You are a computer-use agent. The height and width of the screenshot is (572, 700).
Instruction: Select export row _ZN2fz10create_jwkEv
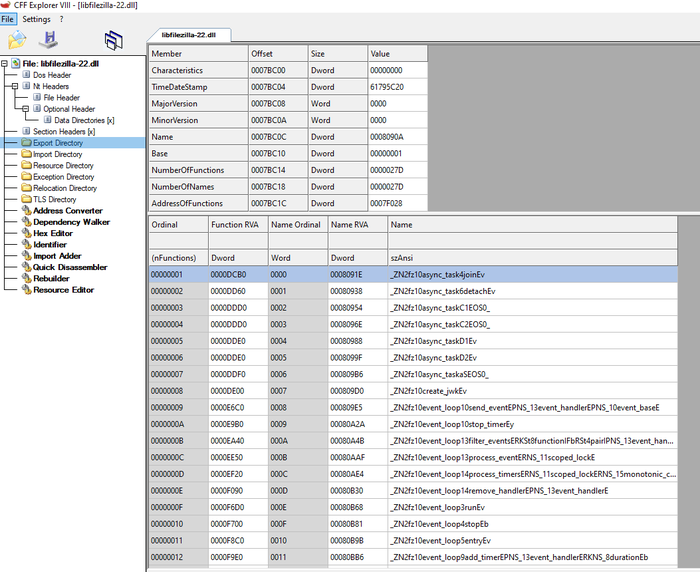coord(413,391)
